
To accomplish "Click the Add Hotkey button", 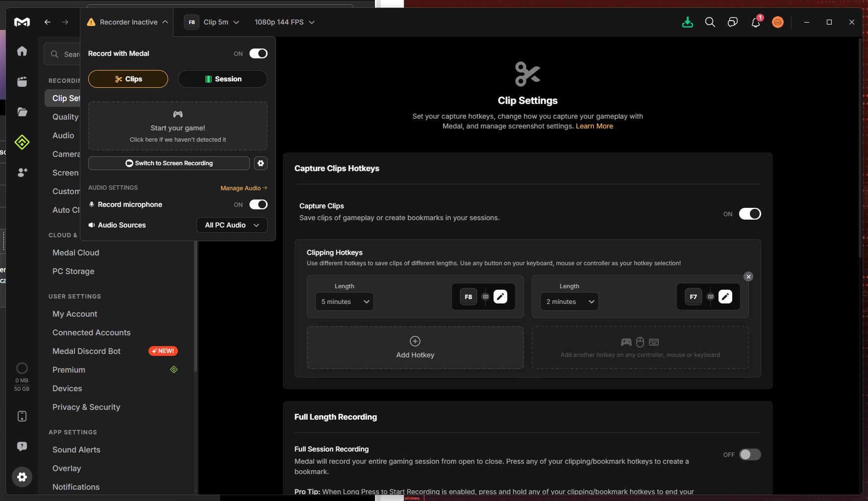I will (415, 348).
